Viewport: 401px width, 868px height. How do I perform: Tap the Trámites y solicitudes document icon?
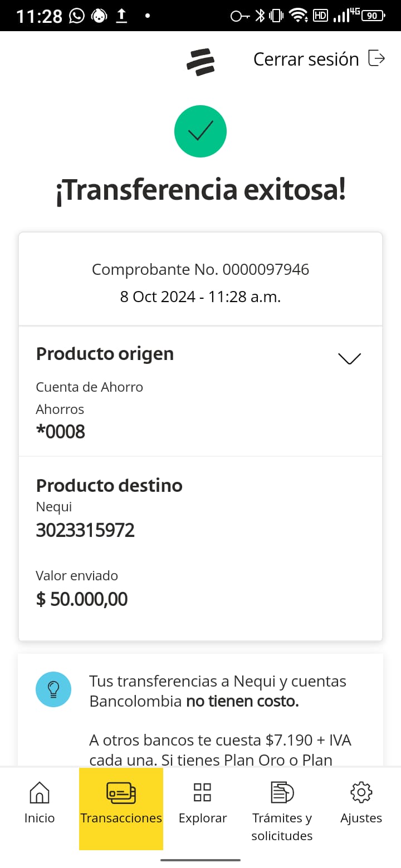[282, 792]
